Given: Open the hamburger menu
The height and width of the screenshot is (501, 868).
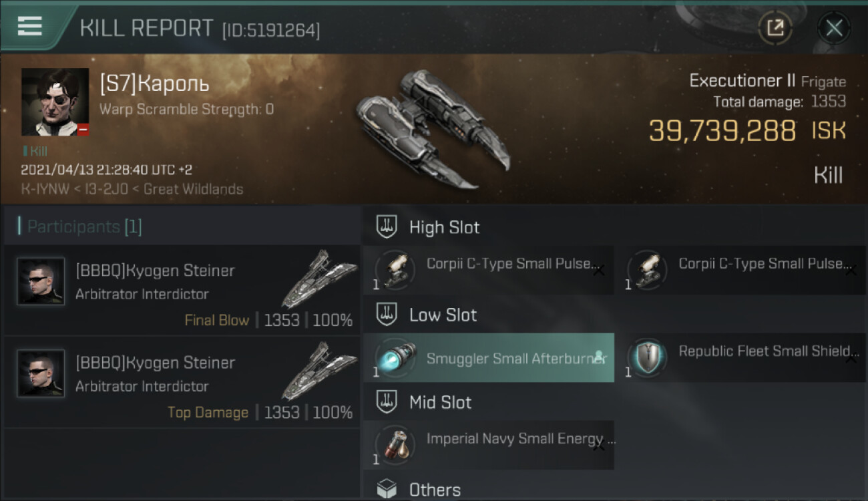Looking at the screenshot, I should [30, 26].
